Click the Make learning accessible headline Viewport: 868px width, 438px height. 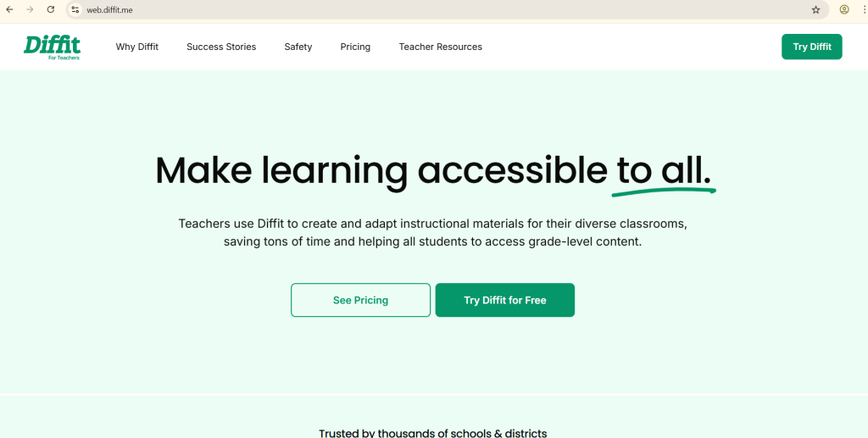pyautogui.click(x=381, y=170)
